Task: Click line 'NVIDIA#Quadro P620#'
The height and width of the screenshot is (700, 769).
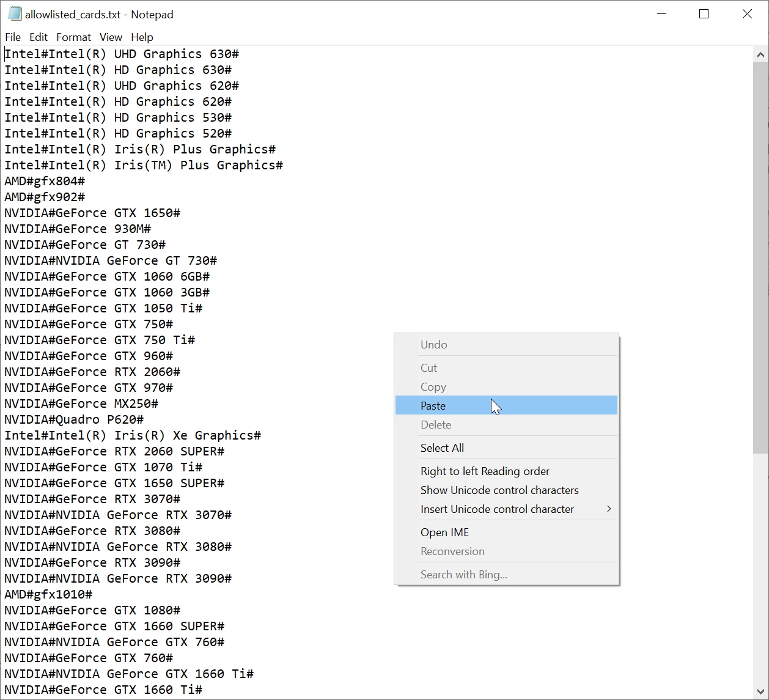Action: pos(74,419)
